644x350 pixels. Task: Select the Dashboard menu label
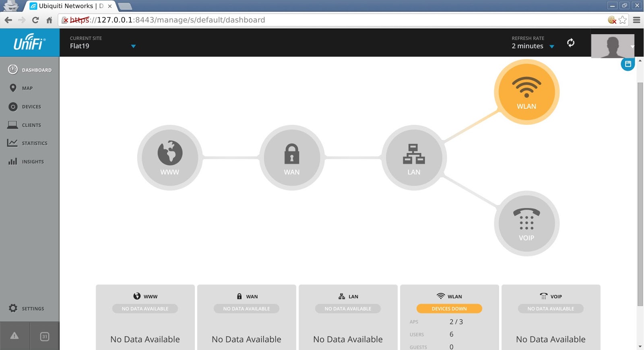[x=37, y=70]
